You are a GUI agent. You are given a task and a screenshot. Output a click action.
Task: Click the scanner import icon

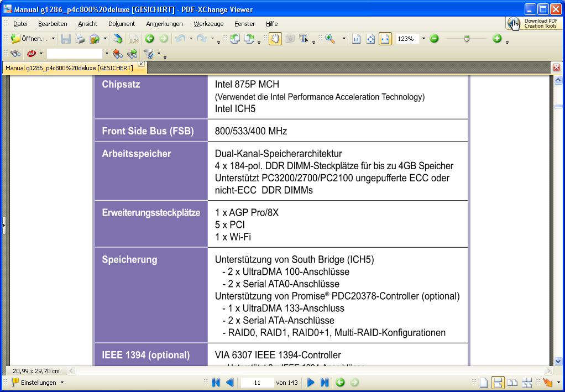pos(117,39)
